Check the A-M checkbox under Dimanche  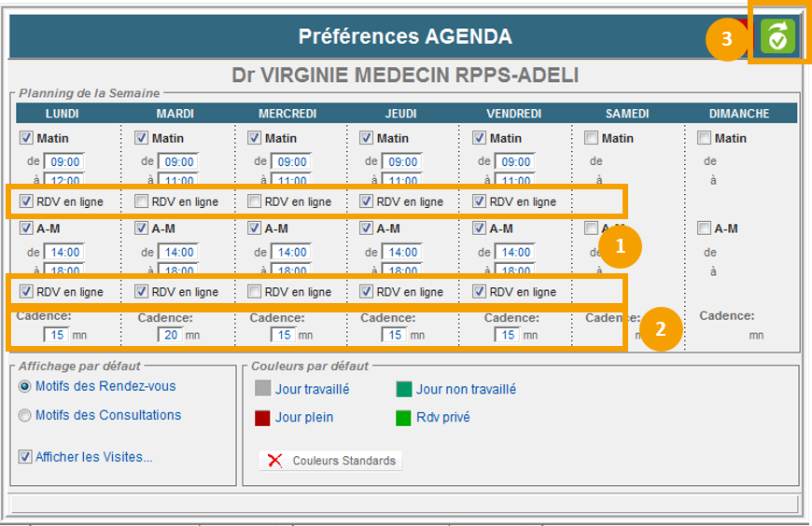tap(704, 228)
